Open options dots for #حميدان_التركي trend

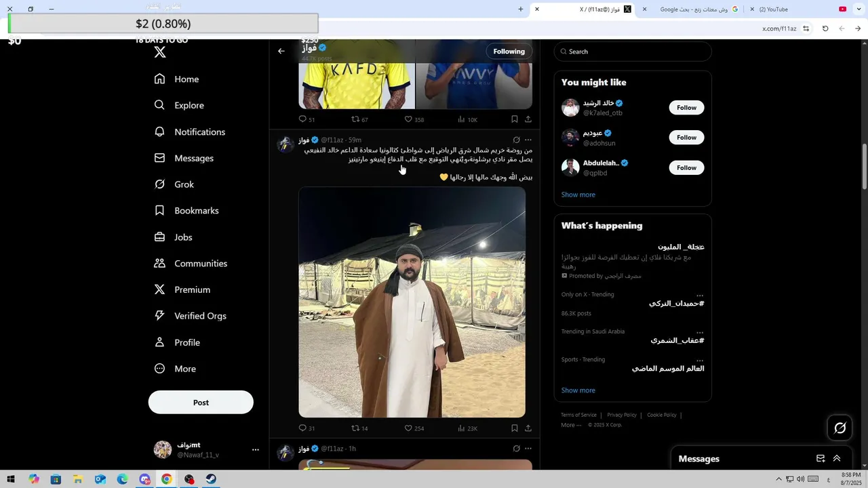point(700,296)
